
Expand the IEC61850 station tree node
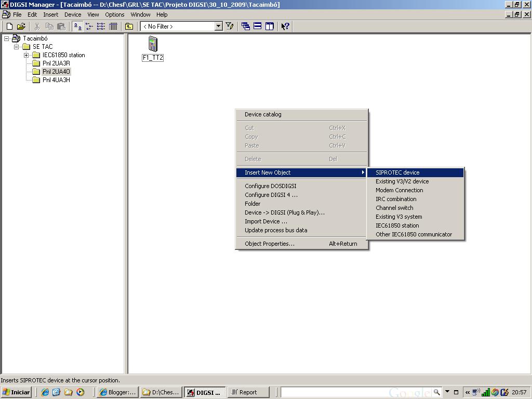pyautogui.click(x=26, y=55)
